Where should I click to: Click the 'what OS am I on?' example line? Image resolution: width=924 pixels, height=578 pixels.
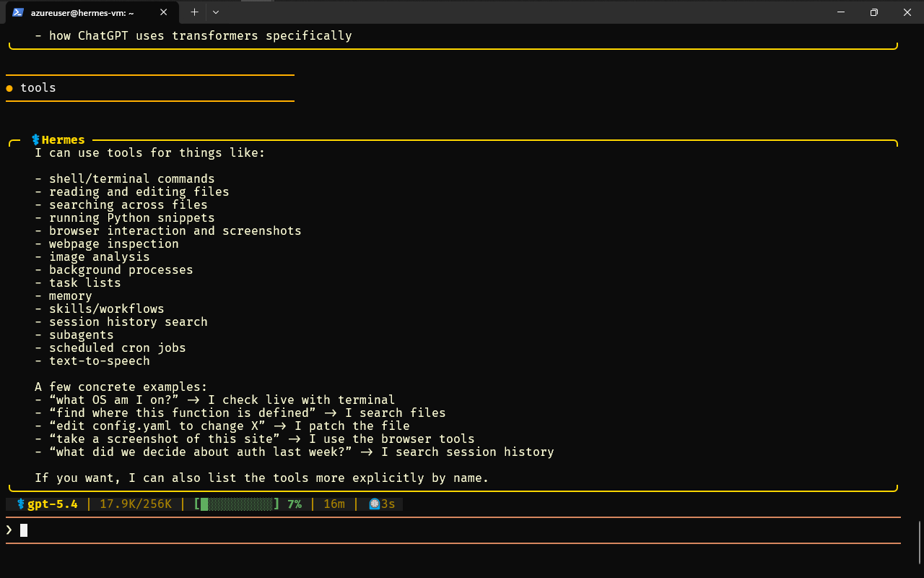point(215,400)
